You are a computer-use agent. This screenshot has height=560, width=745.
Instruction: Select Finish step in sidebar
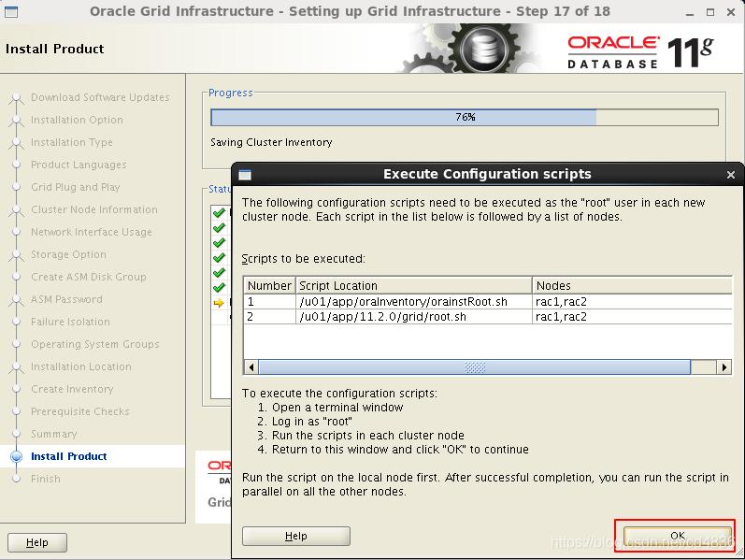46,479
